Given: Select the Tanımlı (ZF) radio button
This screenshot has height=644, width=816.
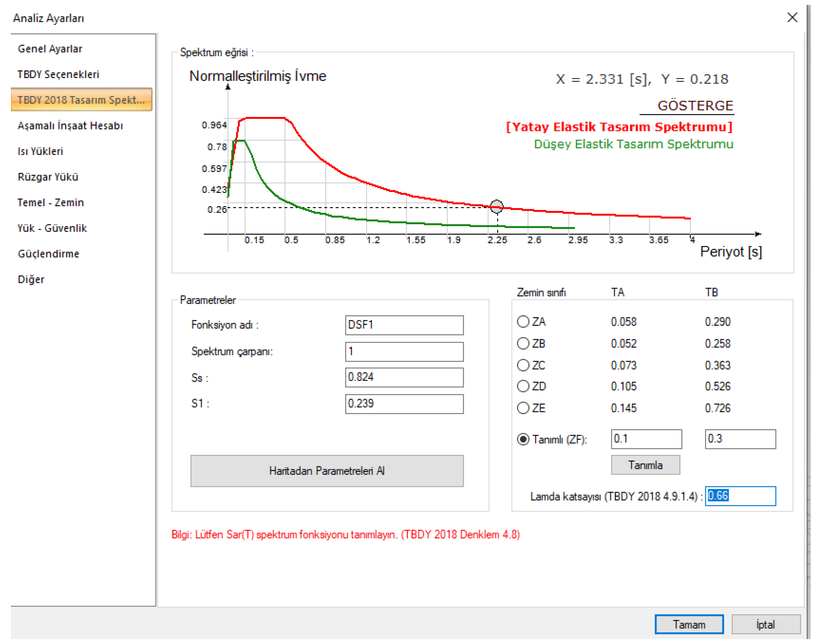Looking at the screenshot, I should (523, 439).
